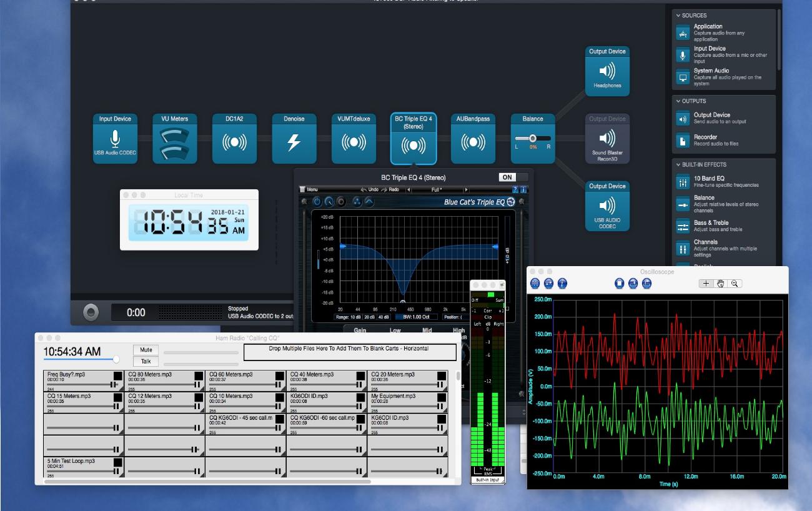Screen dimensions: 812x511
Task: Add the Balance effect from Built-in Effects
Action: click(x=723, y=204)
